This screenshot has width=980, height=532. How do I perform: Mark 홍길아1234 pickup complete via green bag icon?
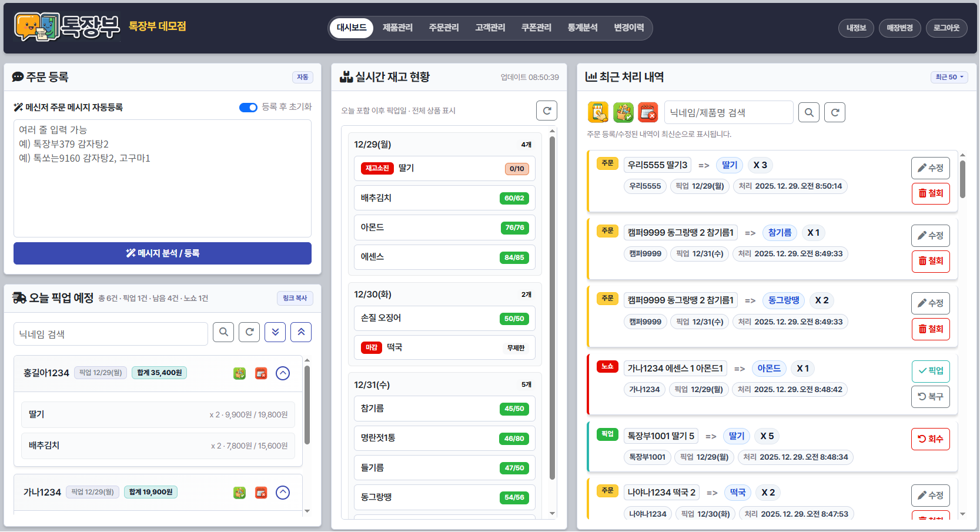click(239, 373)
